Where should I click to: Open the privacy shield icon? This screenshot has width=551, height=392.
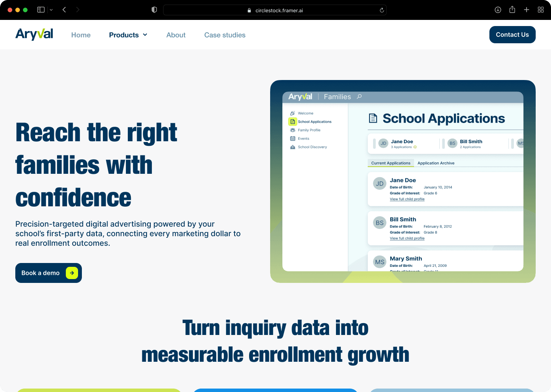[x=154, y=10]
